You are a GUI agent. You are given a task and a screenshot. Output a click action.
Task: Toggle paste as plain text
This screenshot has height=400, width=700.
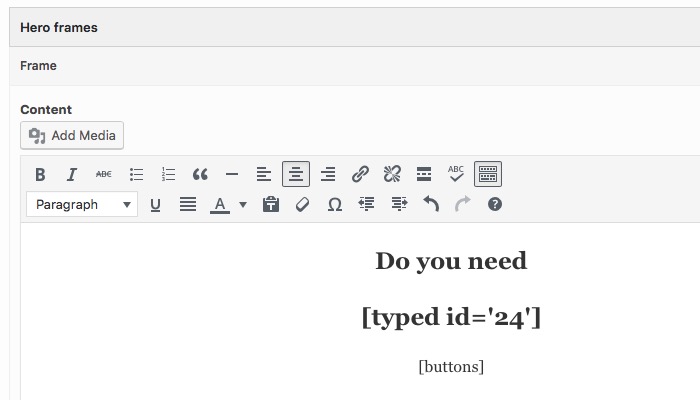pyautogui.click(x=271, y=204)
